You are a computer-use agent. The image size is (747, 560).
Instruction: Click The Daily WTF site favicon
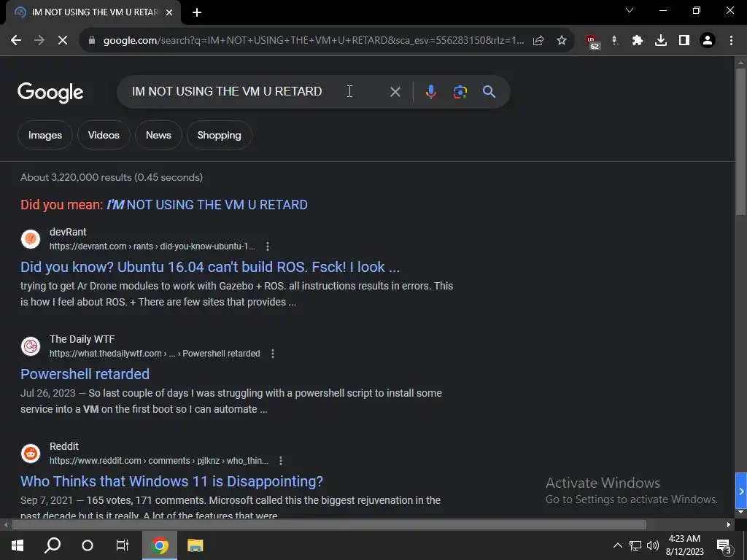point(31,346)
